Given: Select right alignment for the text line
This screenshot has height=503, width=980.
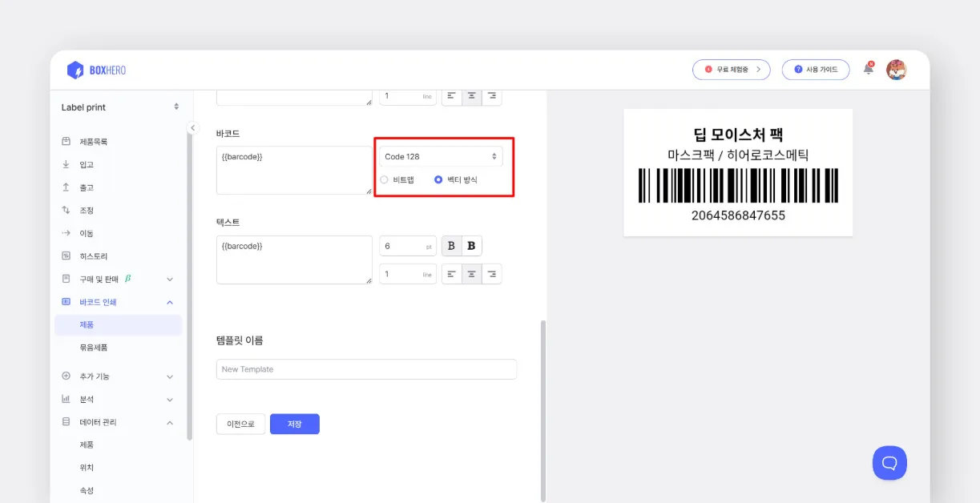Looking at the screenshot, I should tap(491, 274).
